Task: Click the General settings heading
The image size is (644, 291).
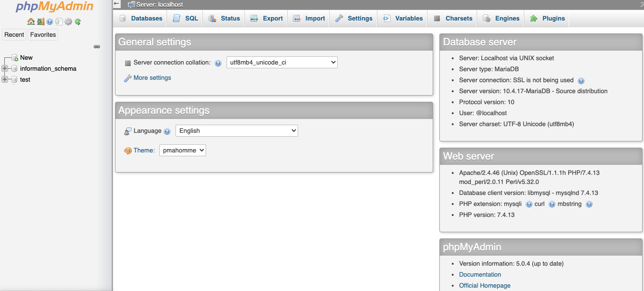Action: point(155,42)
